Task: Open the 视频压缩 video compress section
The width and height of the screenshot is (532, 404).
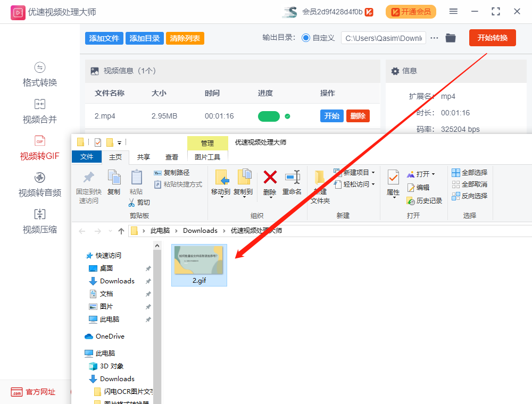Action: coord(40,222)
